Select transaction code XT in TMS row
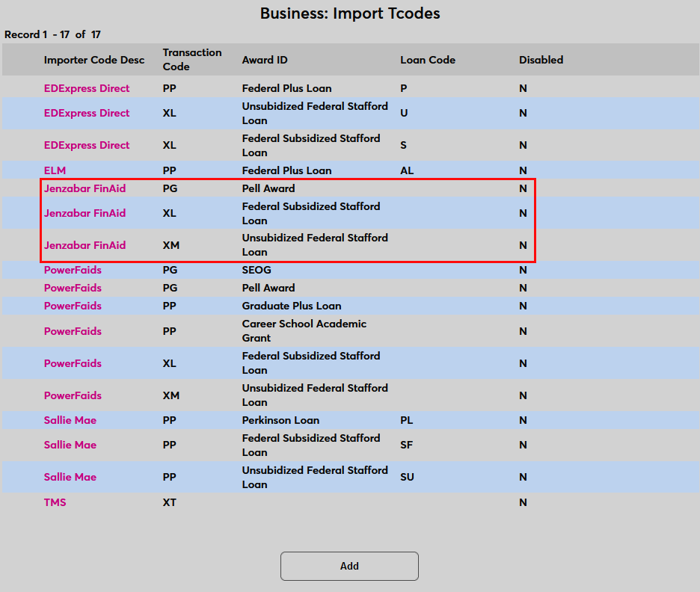 pos(169,502)
